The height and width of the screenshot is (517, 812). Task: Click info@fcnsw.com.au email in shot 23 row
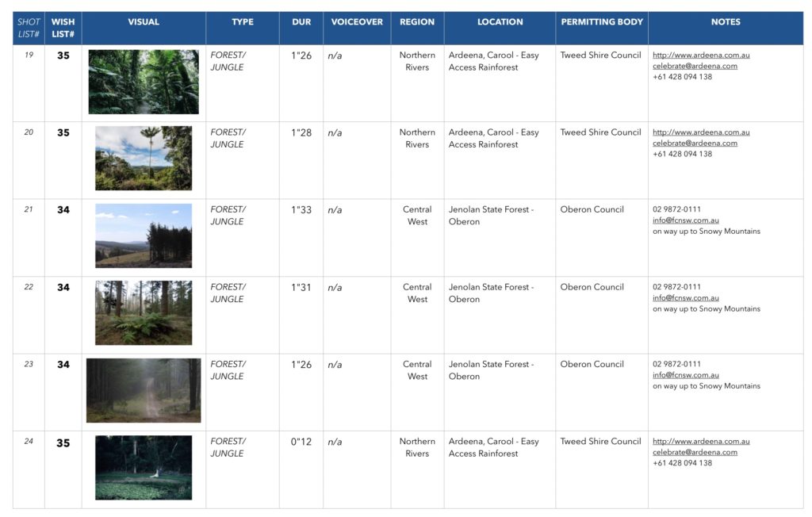tap(685, 375)
